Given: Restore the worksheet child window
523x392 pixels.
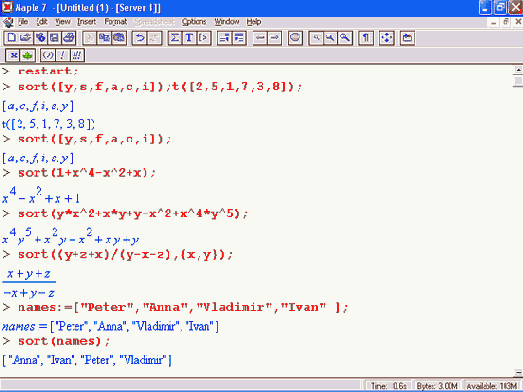Looking at the screenshot, I should click(506, 22).
